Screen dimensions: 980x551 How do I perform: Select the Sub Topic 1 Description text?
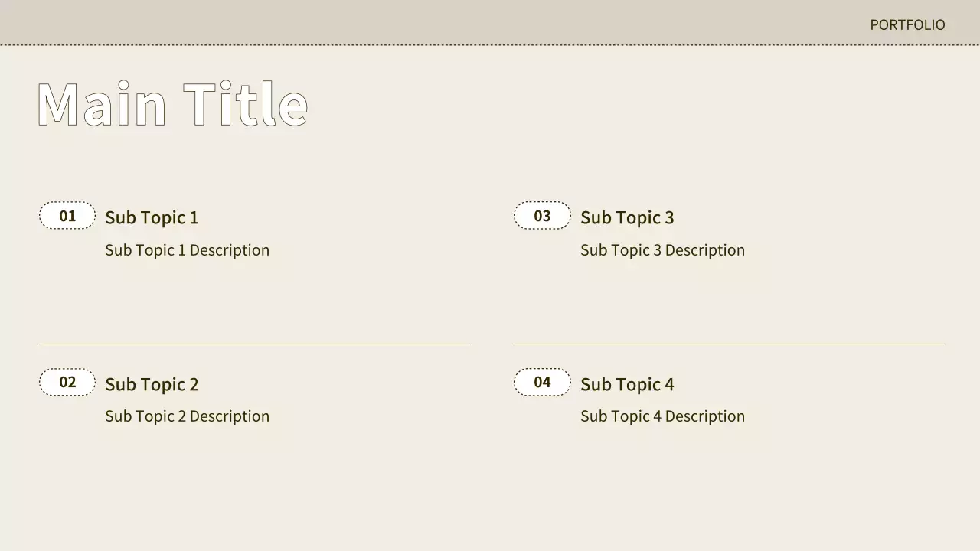point(187,250)
